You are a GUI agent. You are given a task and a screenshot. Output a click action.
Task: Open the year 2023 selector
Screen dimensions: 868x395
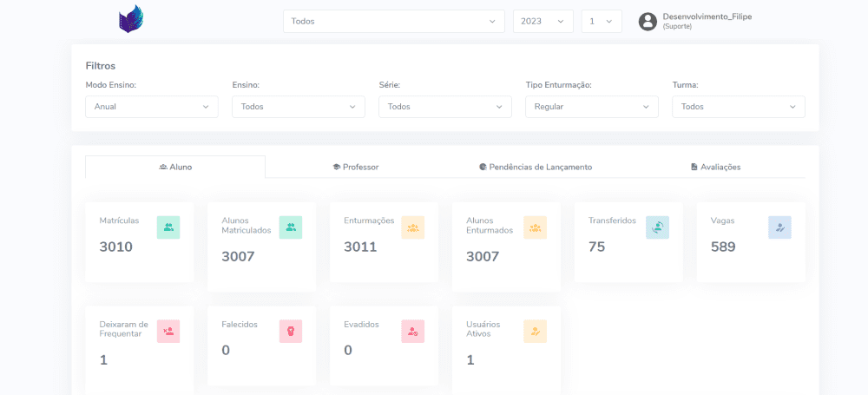(542, 22)
